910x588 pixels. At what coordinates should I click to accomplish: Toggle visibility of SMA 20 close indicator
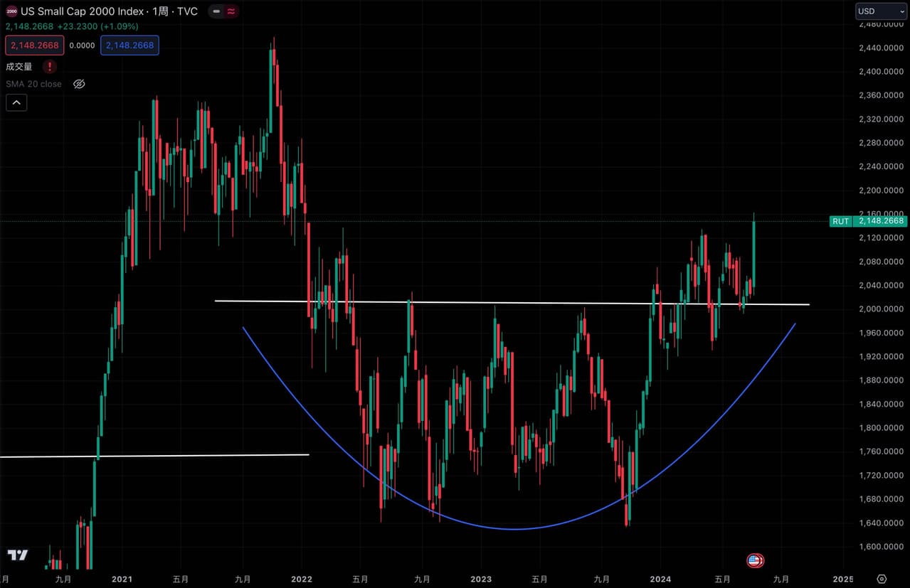79,84
